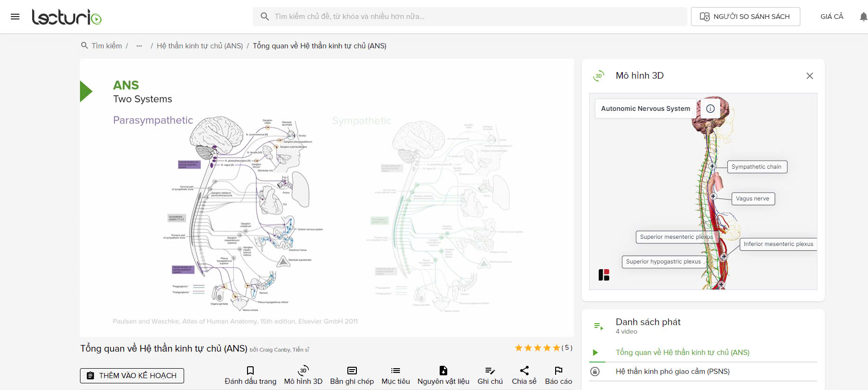Open the notifications bell
Screen dimensions: 868x390
pos(863,17)
